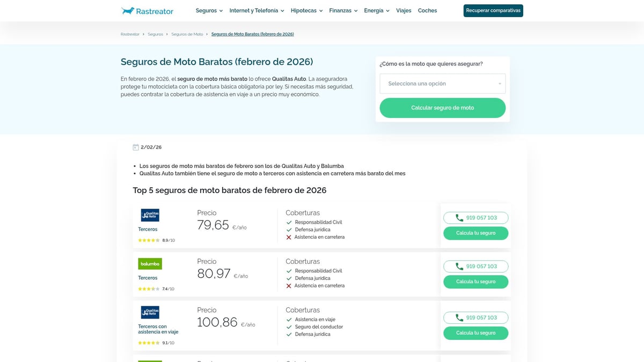Select the Qualitas Auto logo on the first result
644x362 pixels.
tap(150, 215)
